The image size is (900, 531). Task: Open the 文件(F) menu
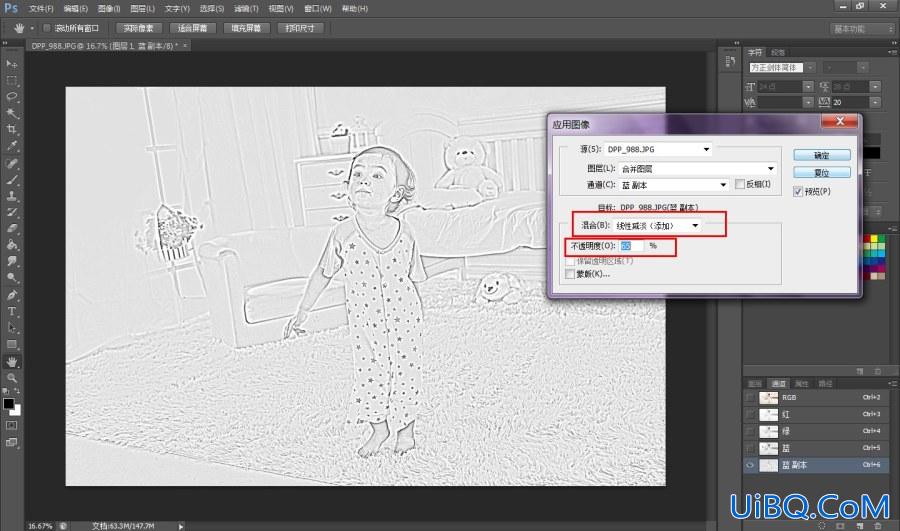pos(41,9)
